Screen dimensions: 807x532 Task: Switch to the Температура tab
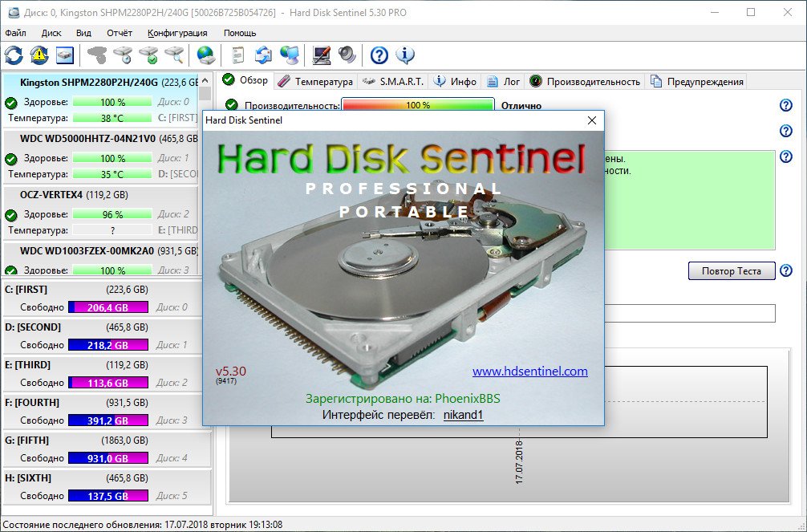pos(315,81)
